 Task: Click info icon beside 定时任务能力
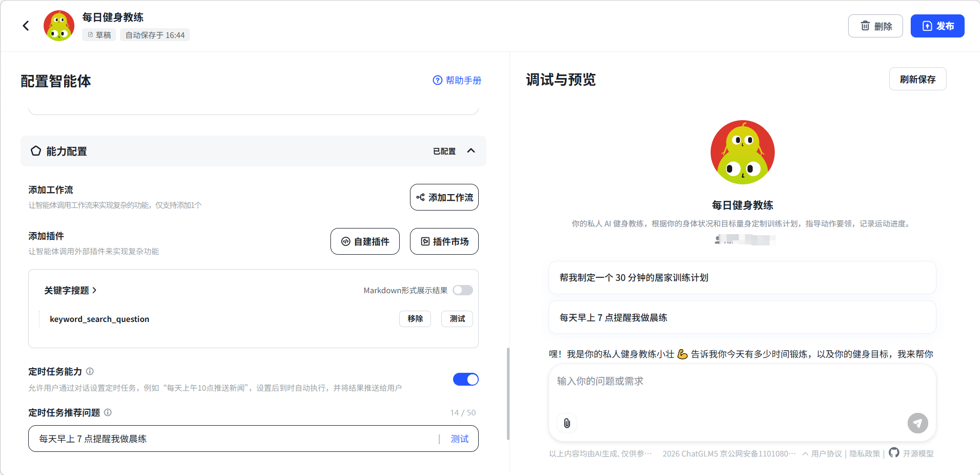click(90, 371)
